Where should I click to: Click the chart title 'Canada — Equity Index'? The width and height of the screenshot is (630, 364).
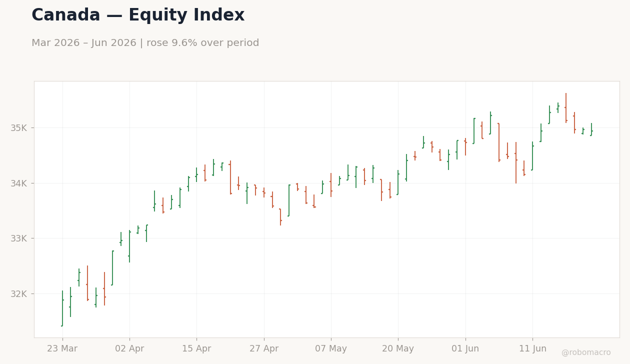point(138,15)
